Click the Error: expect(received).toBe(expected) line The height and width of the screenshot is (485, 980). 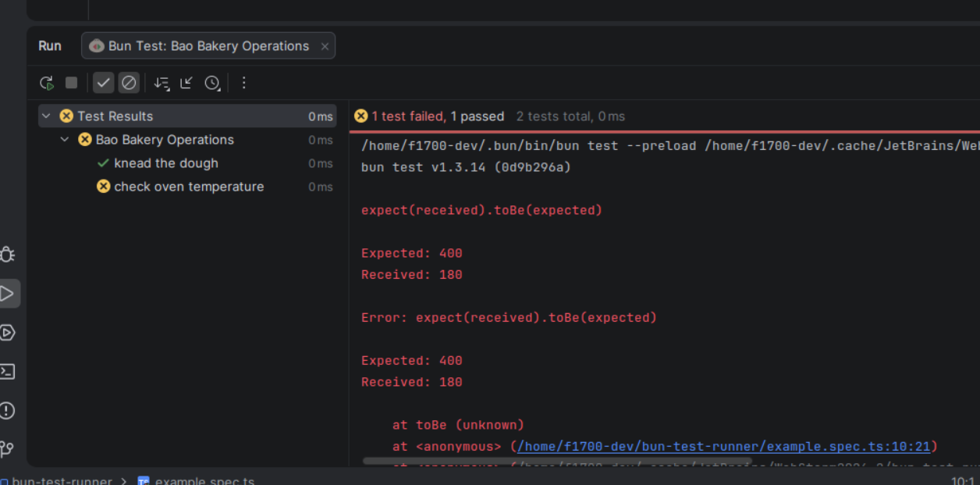point(509,318)
